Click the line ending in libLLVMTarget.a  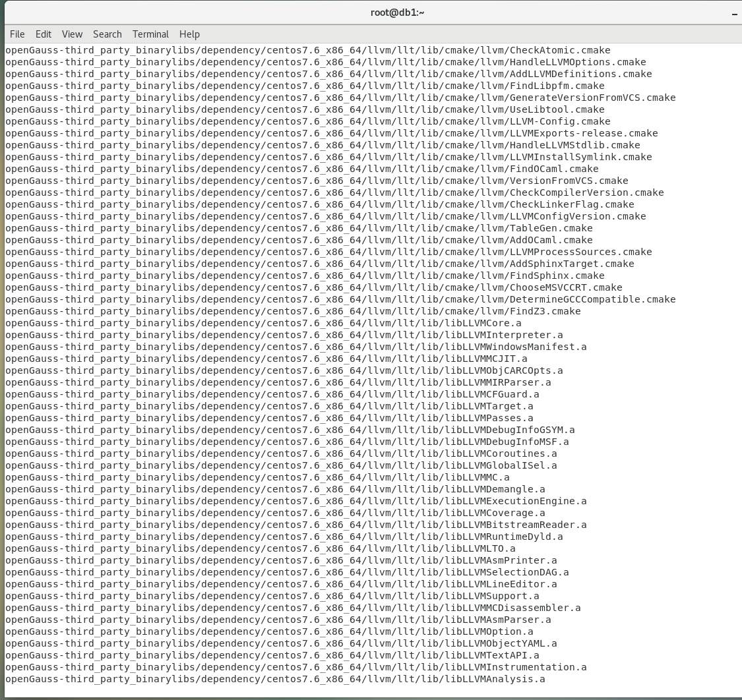click(269, 406)
